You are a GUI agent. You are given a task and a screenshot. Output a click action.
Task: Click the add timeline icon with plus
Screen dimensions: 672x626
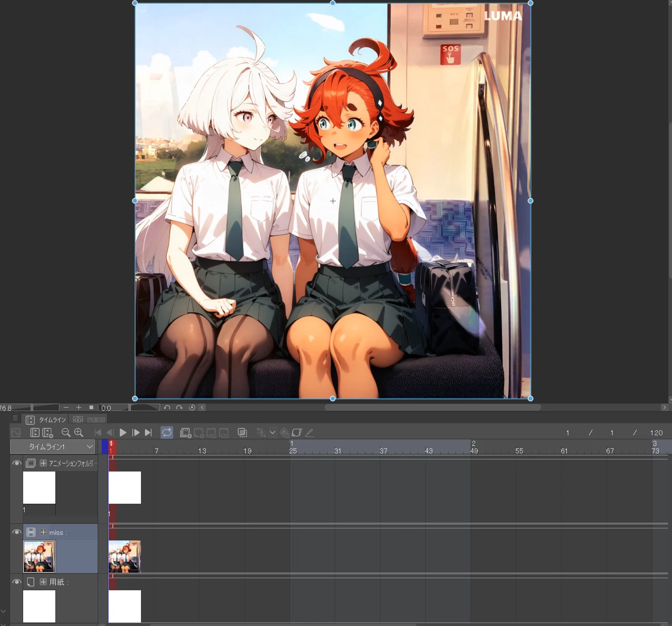click(x=48, y=433)
